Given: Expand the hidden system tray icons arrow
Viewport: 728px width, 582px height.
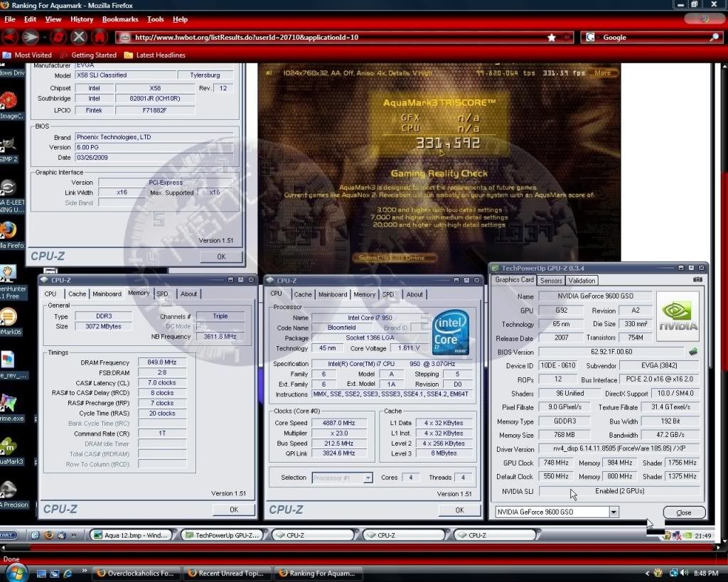Looking at the screenshot, I should (x=647, y=573).
